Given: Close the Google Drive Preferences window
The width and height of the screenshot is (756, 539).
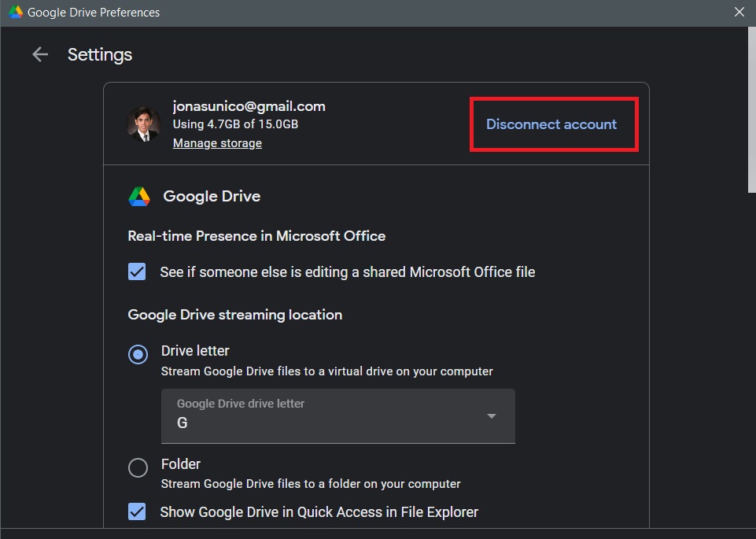Looking at the screenshot, I should click(739, 12).
